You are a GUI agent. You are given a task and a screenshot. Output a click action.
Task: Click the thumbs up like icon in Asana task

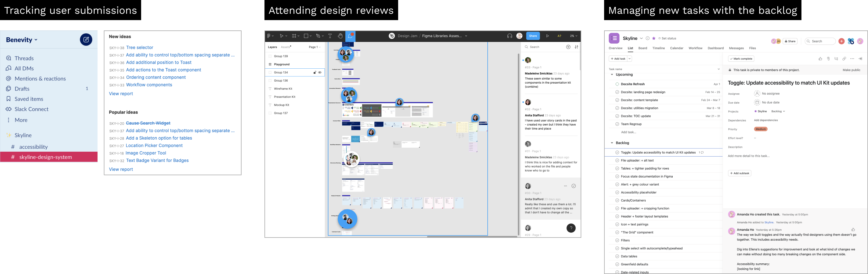[x=820, y=59]
